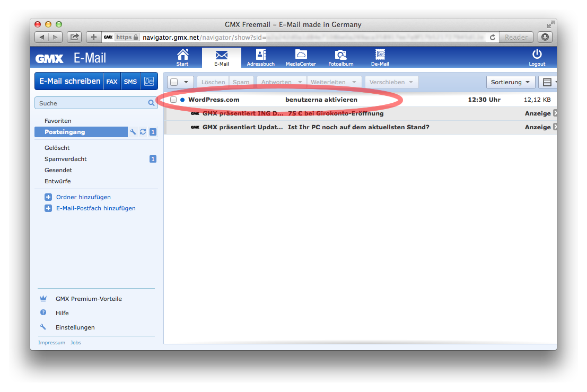Switch to the E-Mail tab
The width and height of the screenshot is (587, 392).
(x=222, y=57)
